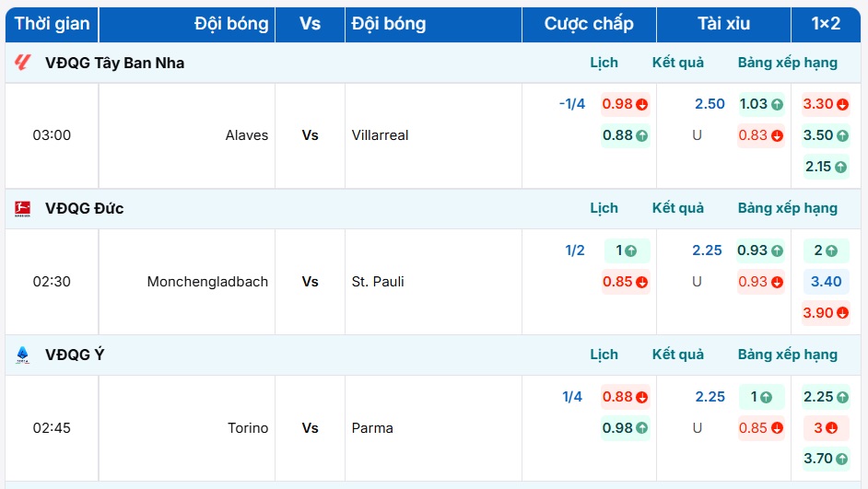Click the Villarreal team name

tap(380, 135)
